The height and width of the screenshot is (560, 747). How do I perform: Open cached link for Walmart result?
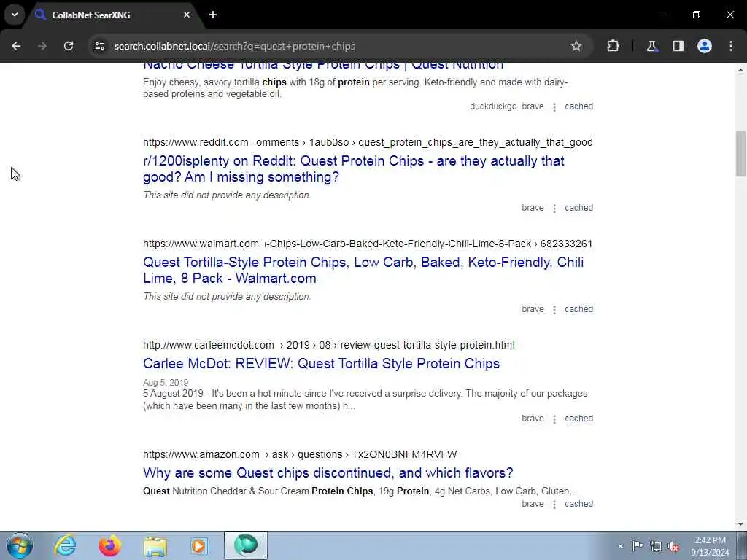(578, 309)
